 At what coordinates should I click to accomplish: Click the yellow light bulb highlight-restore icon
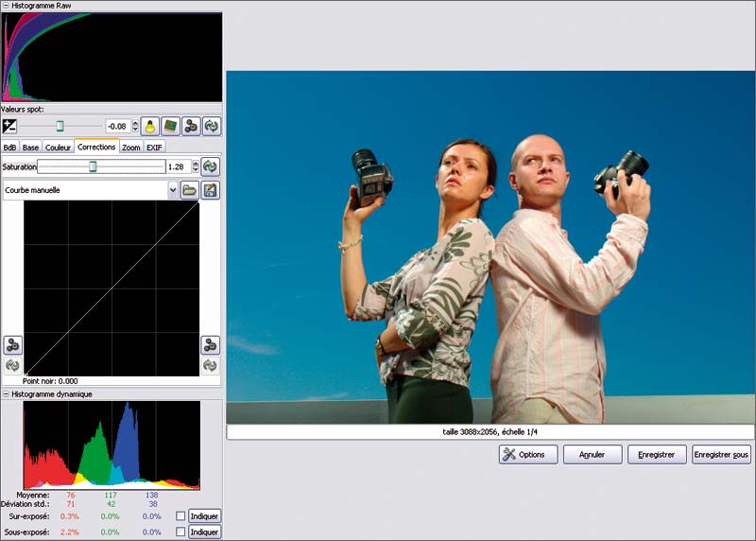pos(149,126)
